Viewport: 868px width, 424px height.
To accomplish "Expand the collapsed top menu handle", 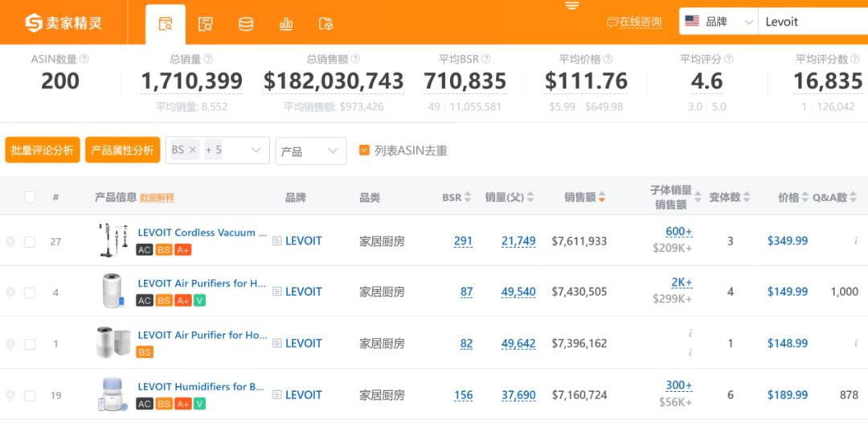I will point(572,6).
